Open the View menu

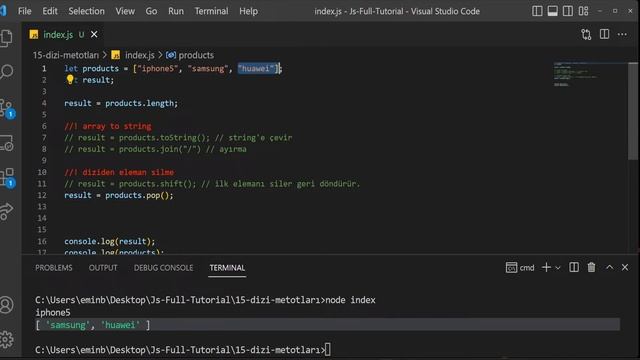click(x=125, y=11)
